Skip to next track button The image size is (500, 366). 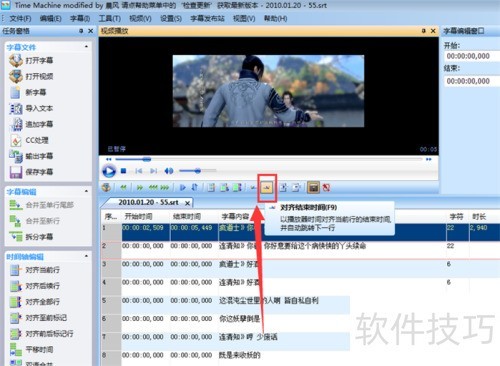coord(153,171)
